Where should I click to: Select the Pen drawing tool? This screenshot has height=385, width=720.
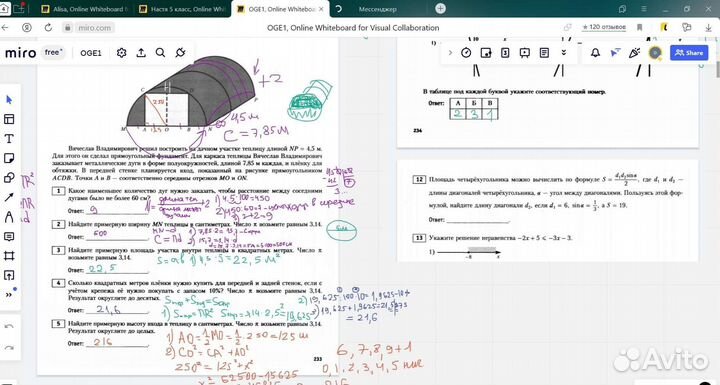(x=9, y=217)
